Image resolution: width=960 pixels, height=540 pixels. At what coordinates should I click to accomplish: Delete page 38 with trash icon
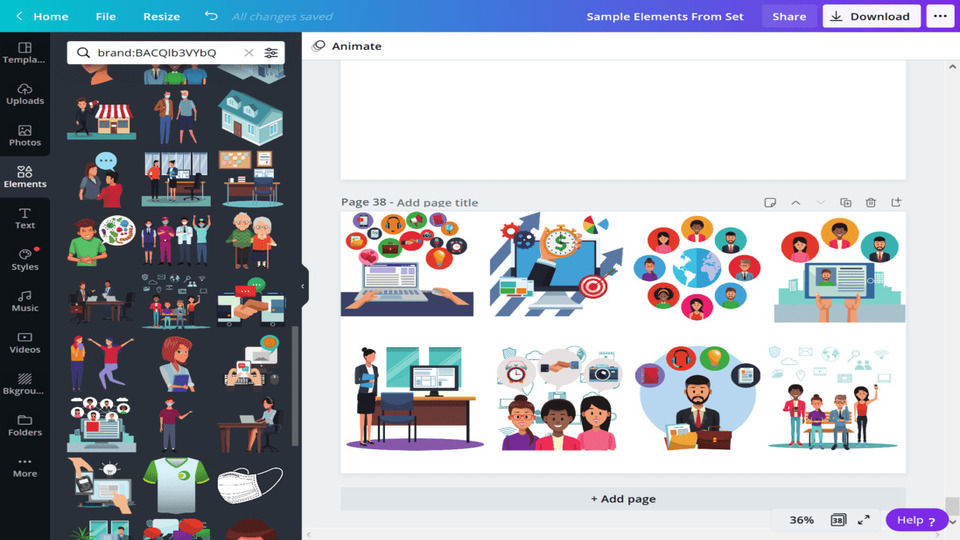871,203
